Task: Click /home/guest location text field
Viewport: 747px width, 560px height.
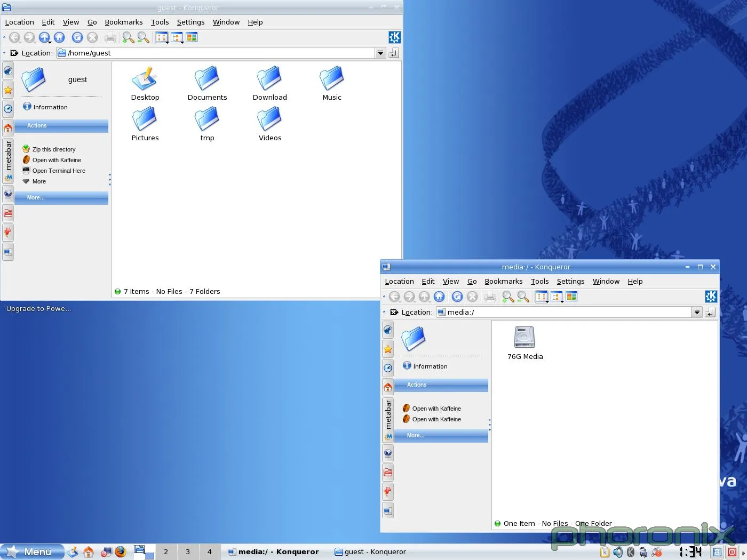Action: (x=216, y=53)
